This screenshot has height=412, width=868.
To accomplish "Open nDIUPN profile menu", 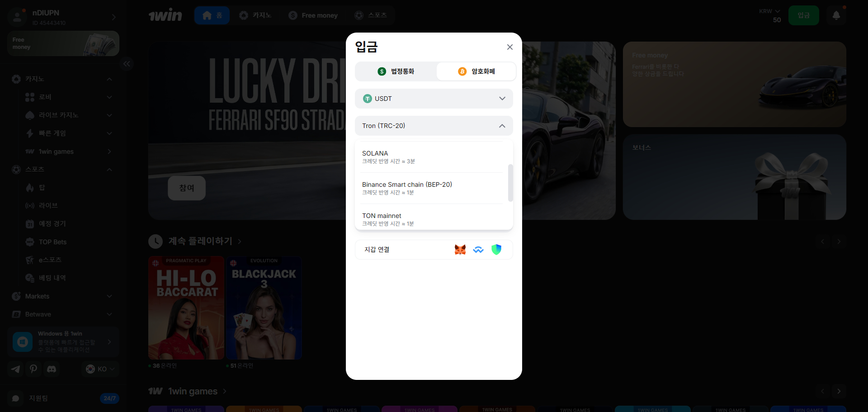I will (x=63, y=17).
